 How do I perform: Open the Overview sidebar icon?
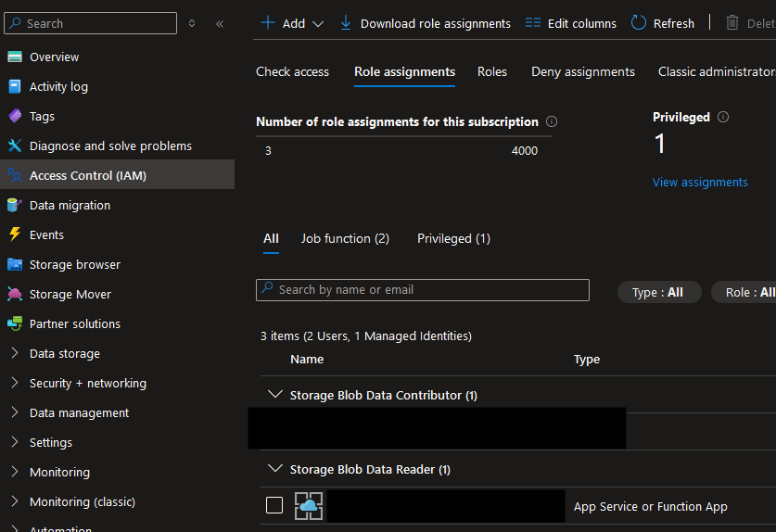(x=14, y=57)
